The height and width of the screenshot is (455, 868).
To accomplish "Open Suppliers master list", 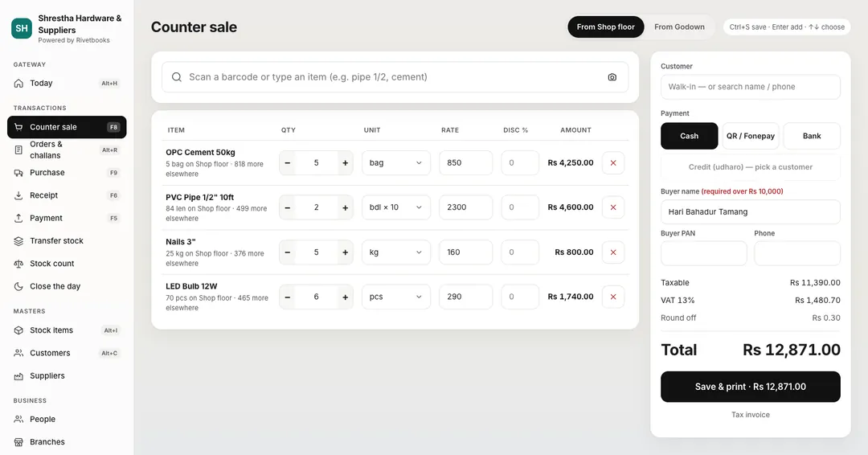I will coord(67,376).
